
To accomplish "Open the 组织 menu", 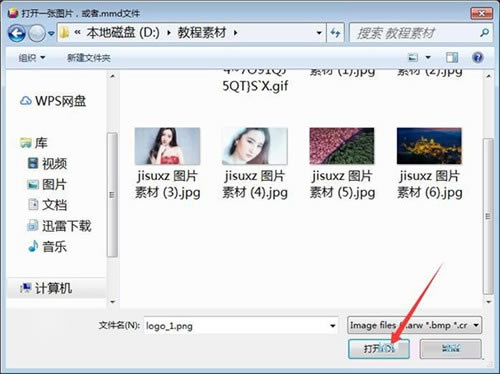I will pyautogui.click(x=32, y=58).
